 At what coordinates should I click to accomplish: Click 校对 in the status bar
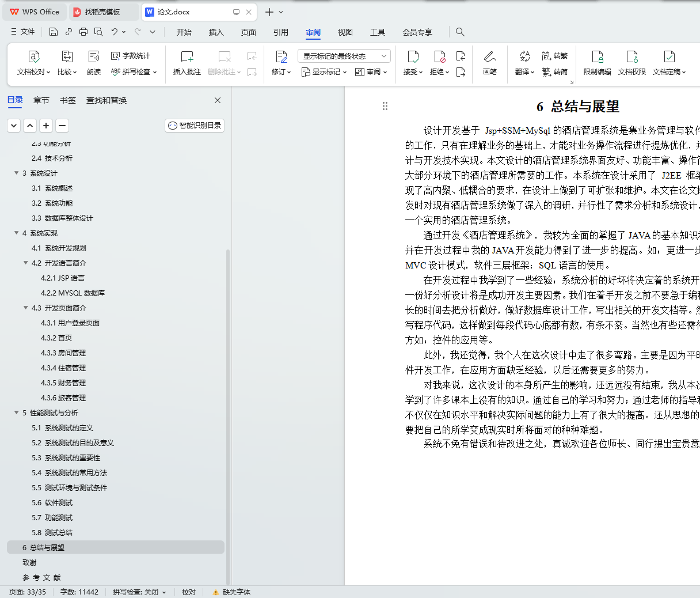(x=189, y=592)
